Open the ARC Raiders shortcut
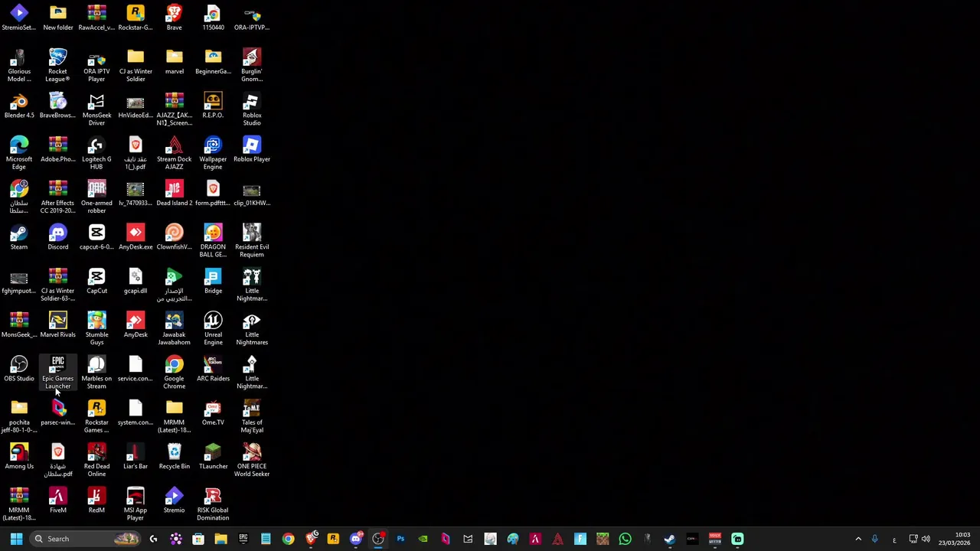This screenshot has height=551, width=980. point(213,369)
